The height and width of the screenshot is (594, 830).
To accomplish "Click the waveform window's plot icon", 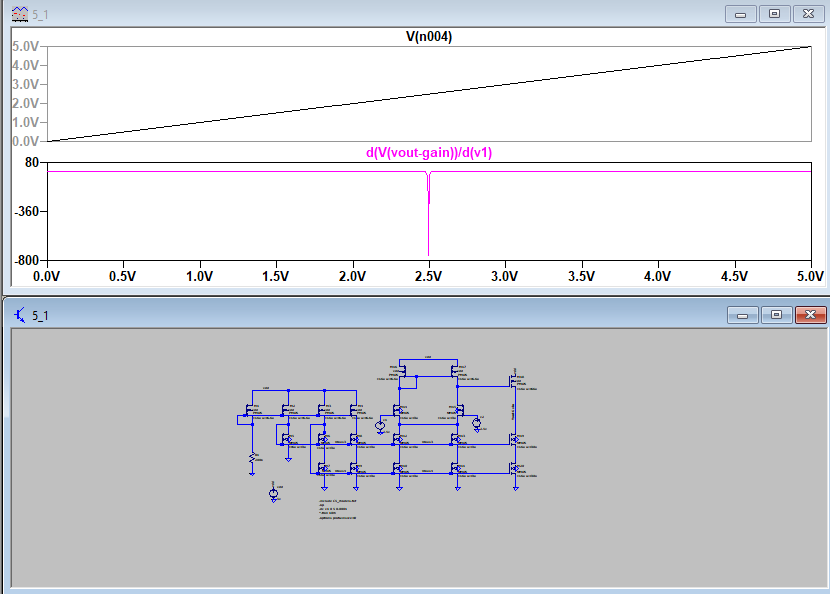I will pos(18,14).
